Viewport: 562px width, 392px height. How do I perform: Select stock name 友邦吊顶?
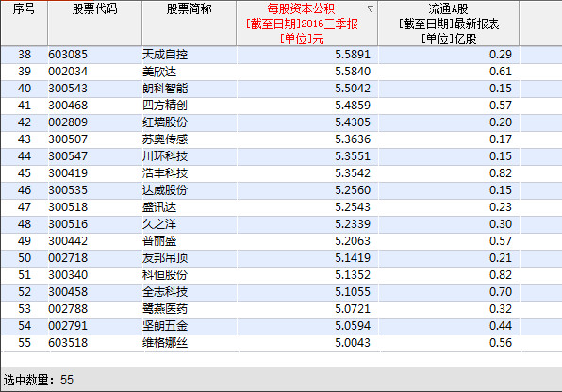[x=165, y=258]
